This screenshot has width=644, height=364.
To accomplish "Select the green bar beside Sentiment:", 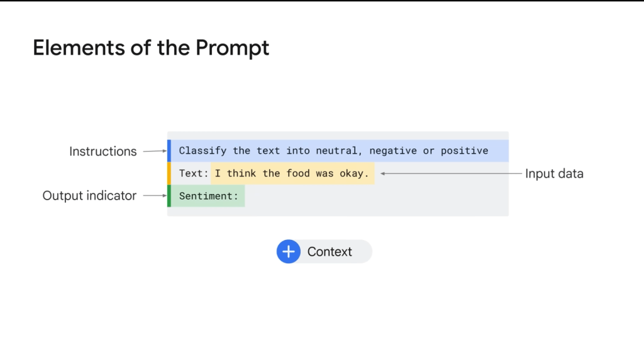I will (169, 196).
